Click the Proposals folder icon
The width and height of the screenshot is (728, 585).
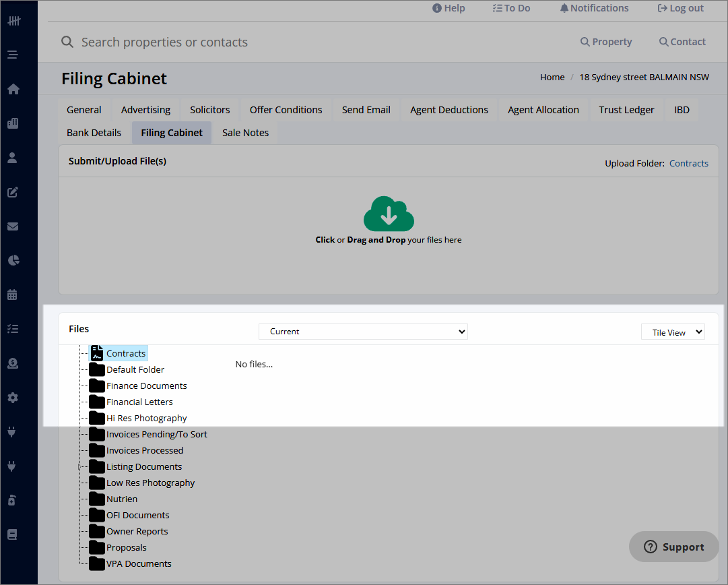96,548
